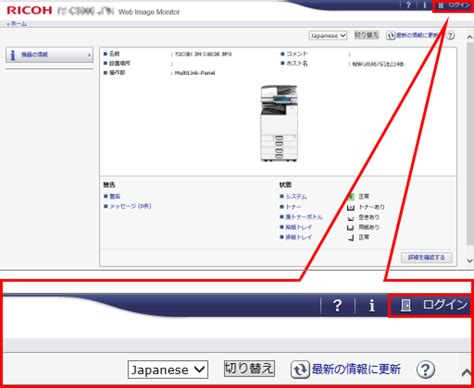
Task: Click the 正常 text in the システム row
Action: click(364, 197)
